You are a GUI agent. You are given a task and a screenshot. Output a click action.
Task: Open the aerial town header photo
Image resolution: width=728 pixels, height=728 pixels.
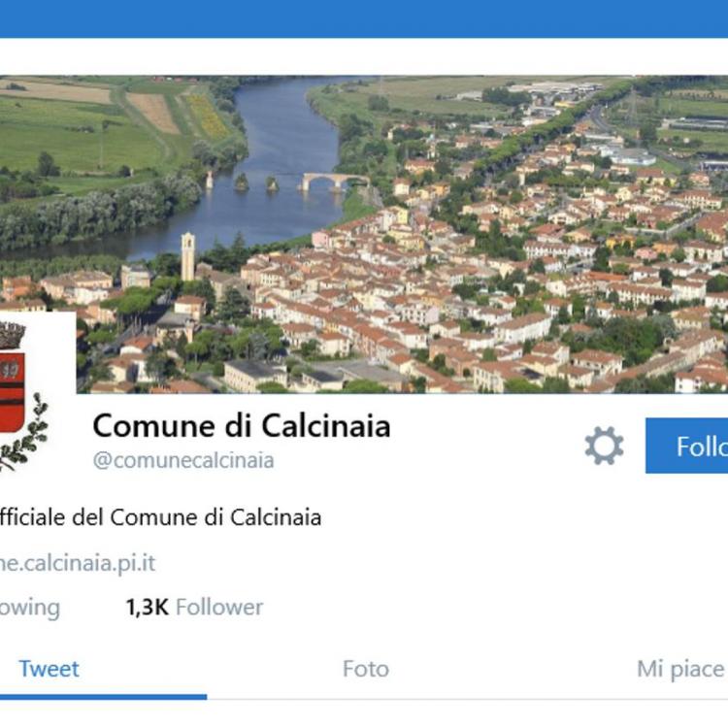click(364, 235)
